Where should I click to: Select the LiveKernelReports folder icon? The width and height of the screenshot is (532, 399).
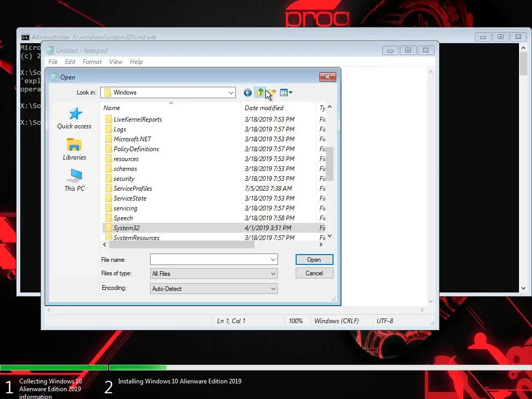108,119
